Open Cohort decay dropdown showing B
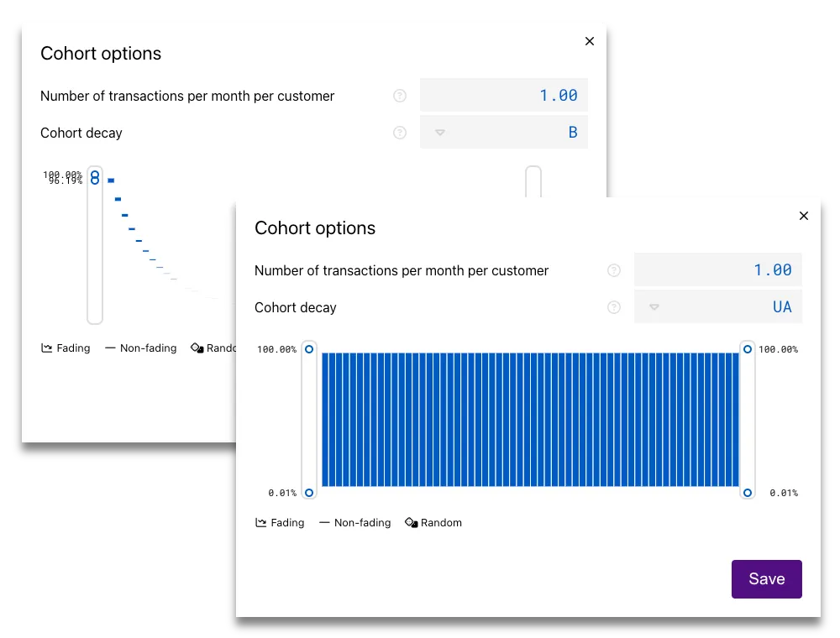 point(504,133)
